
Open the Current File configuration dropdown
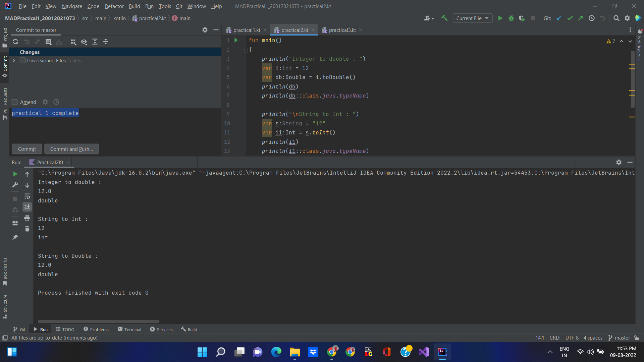472,18
